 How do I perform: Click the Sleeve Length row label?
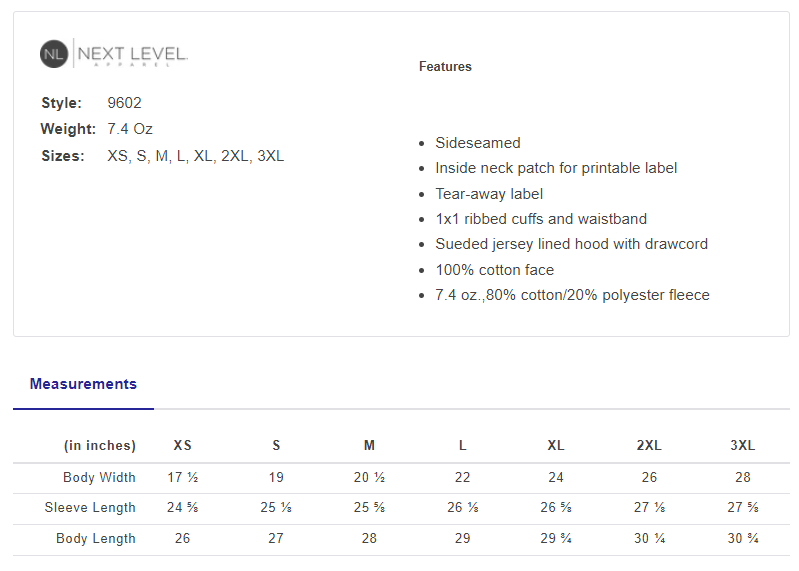[x=90, y=507]
